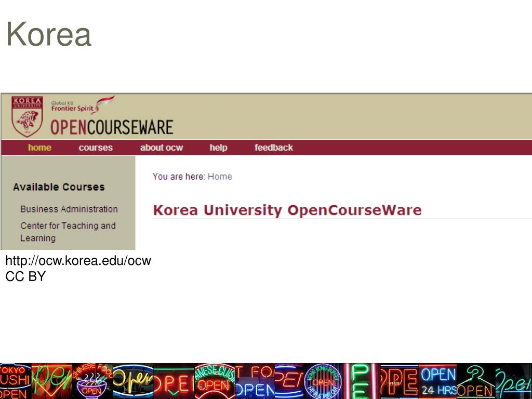Image resolution: width=532 pixels, height=399 pixels.
Task: Click the Frontier Spirit logo
Action: pyautogui.click(x=83, y=105)
